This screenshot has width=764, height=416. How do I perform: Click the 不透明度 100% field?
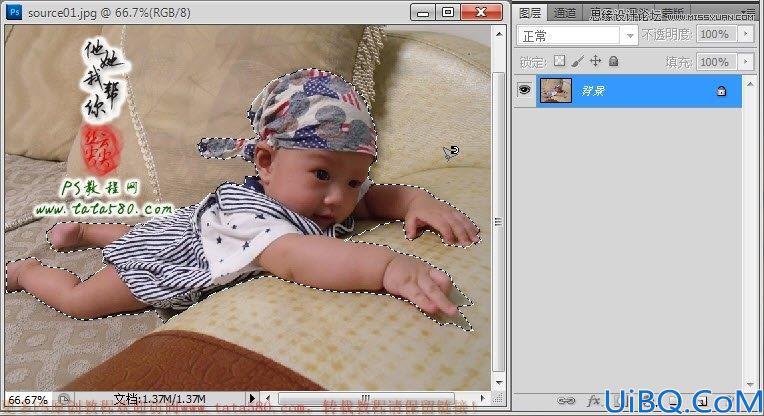[x=715, y=34]
